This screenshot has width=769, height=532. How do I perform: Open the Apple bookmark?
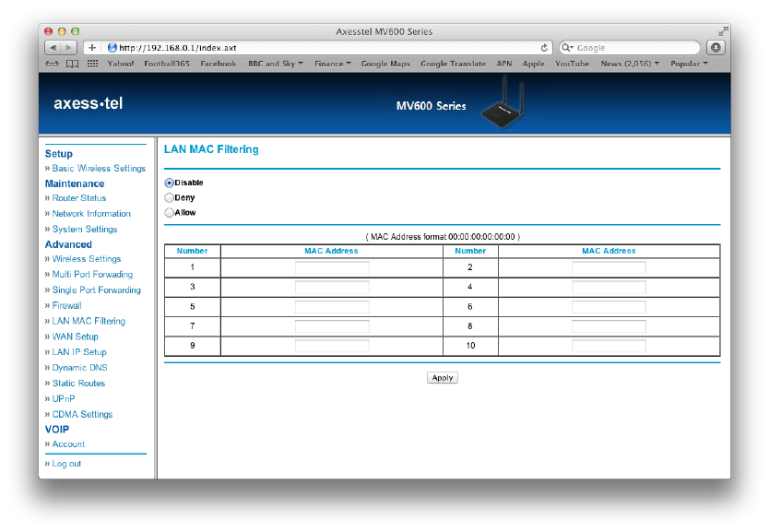coord(534,64)
